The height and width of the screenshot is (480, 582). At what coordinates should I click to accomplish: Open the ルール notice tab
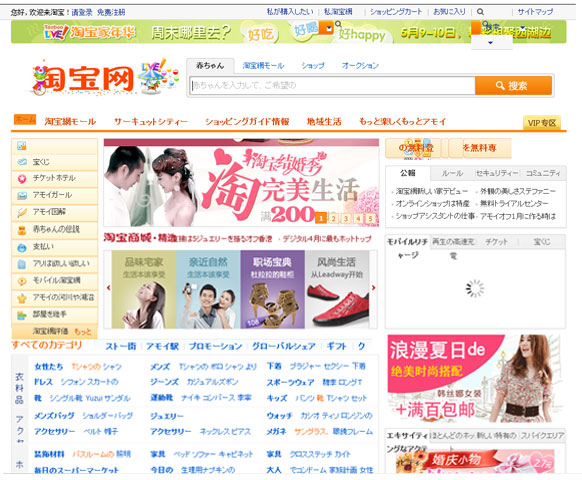coord(452,173)
